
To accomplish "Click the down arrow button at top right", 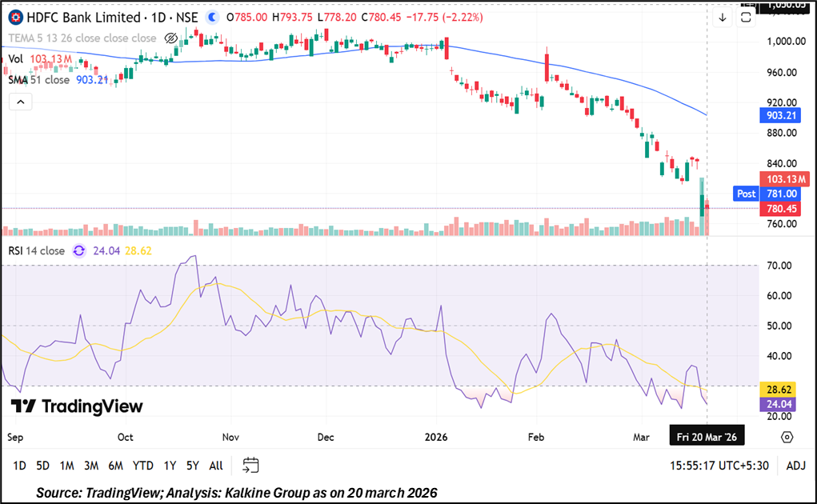I will pyautogui.click(x=723, y=18).
